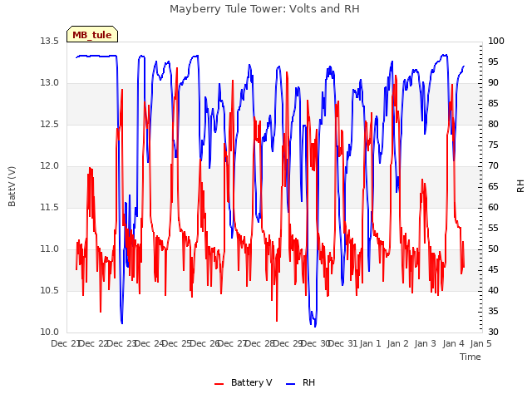Click the 35 right axis tick label

(493, 312)
